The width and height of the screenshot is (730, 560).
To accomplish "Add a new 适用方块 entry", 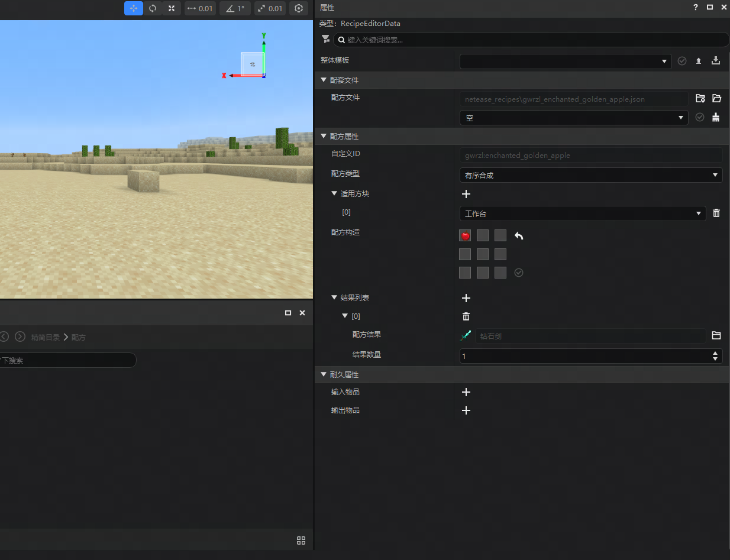I will click(x=466, y=194).
